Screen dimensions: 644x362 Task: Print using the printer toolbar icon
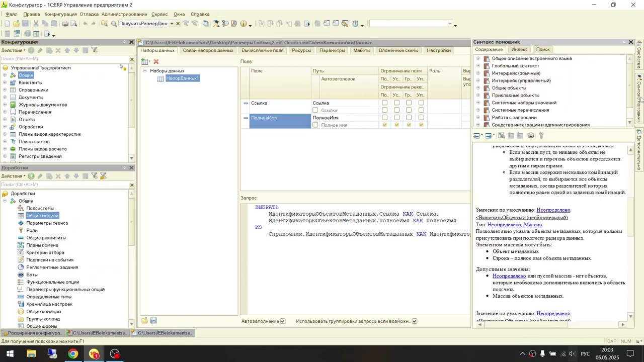(x=65, y=24)
